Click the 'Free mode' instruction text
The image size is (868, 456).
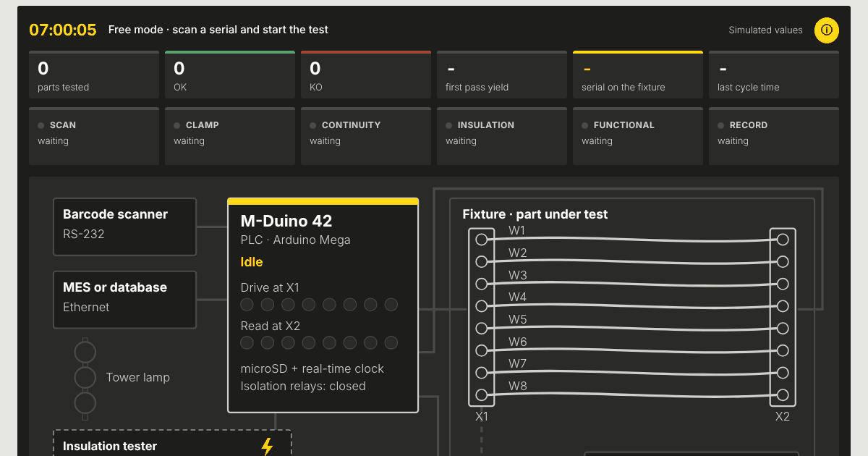coord(218,30)
